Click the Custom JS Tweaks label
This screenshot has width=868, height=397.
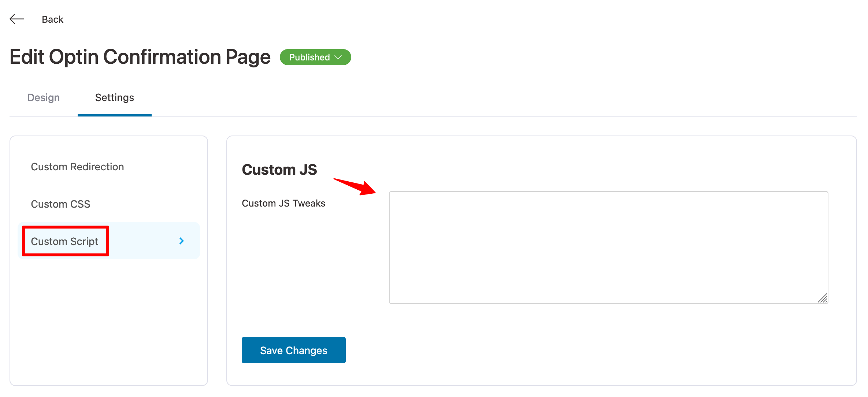(283, 204)
